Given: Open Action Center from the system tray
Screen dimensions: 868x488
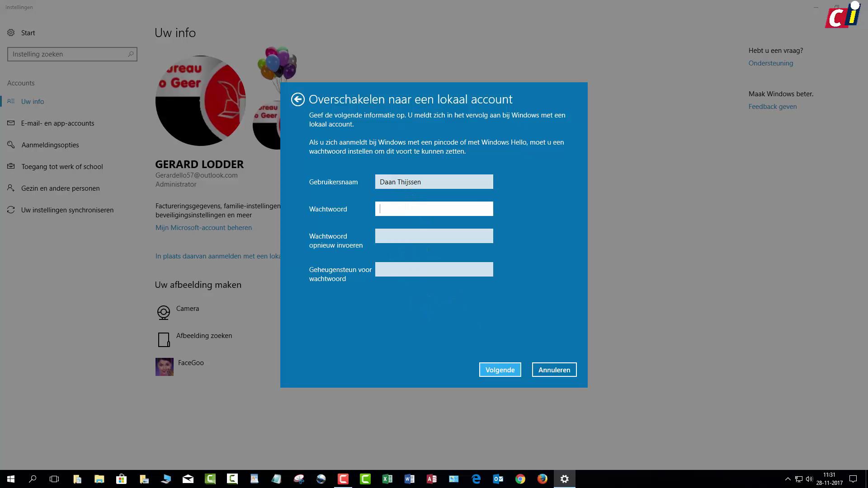Looking at the screenshot, I should point(852,479).
